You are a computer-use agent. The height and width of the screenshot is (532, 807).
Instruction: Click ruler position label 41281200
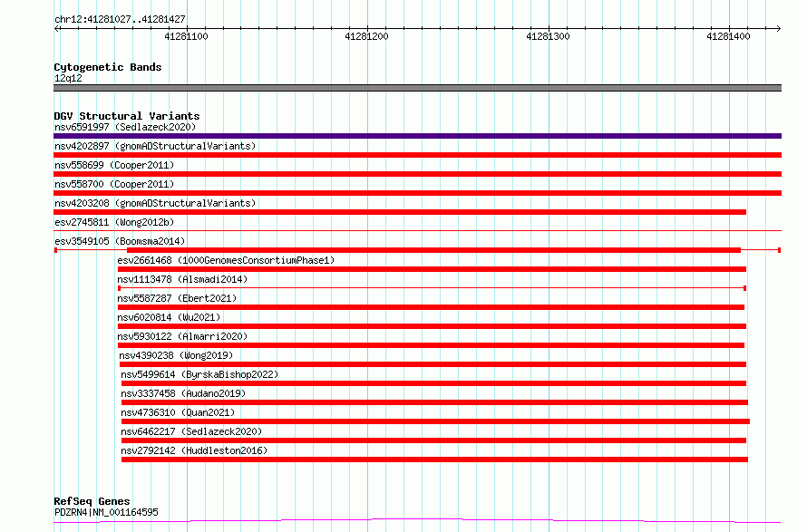366,36
